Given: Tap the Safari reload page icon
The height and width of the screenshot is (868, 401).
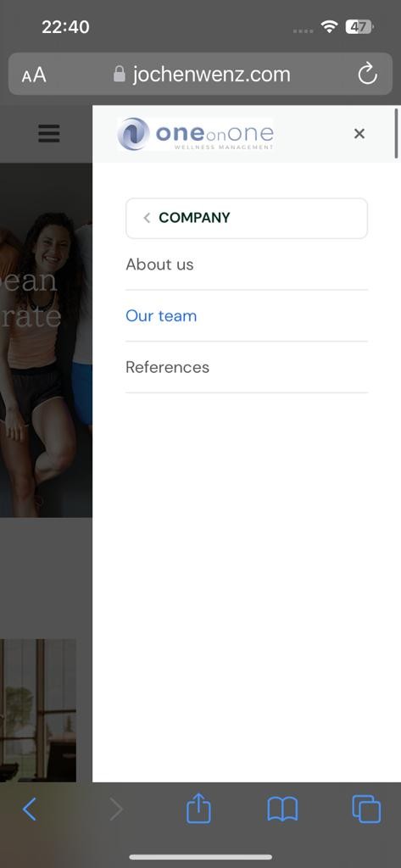Looking at the screenshot, I should pyautogui.click(x=367, y=75).
